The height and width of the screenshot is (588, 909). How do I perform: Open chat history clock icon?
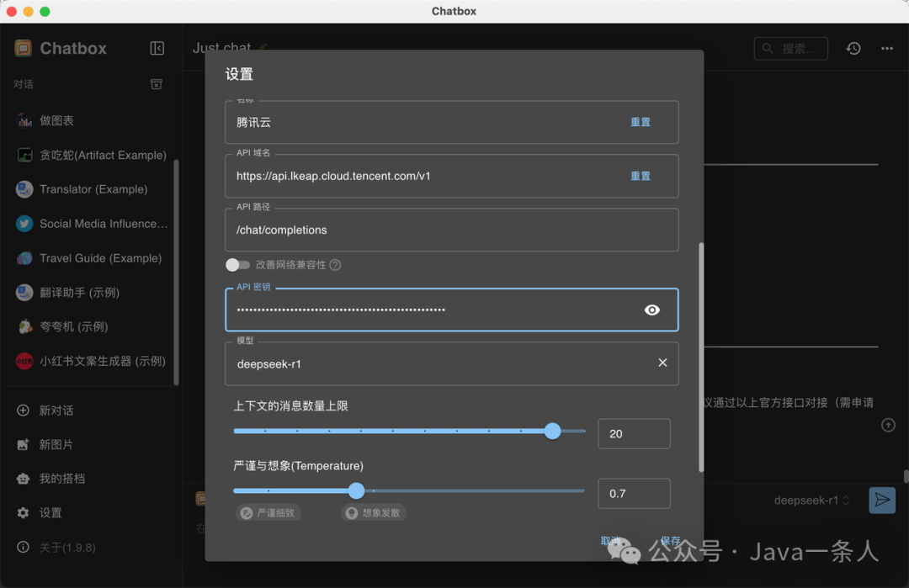click(853, 49)
